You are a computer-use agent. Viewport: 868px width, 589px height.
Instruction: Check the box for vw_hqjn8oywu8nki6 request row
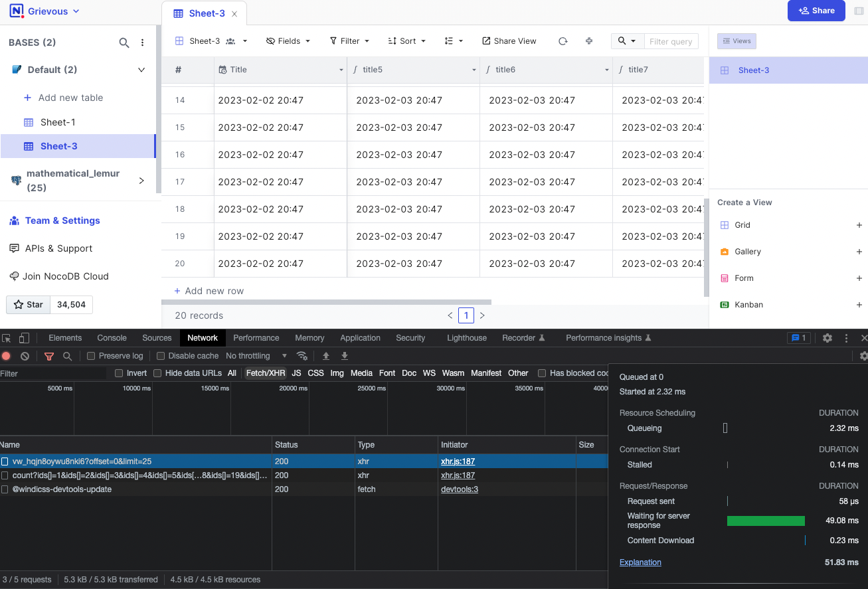click(x=5, y=462)
